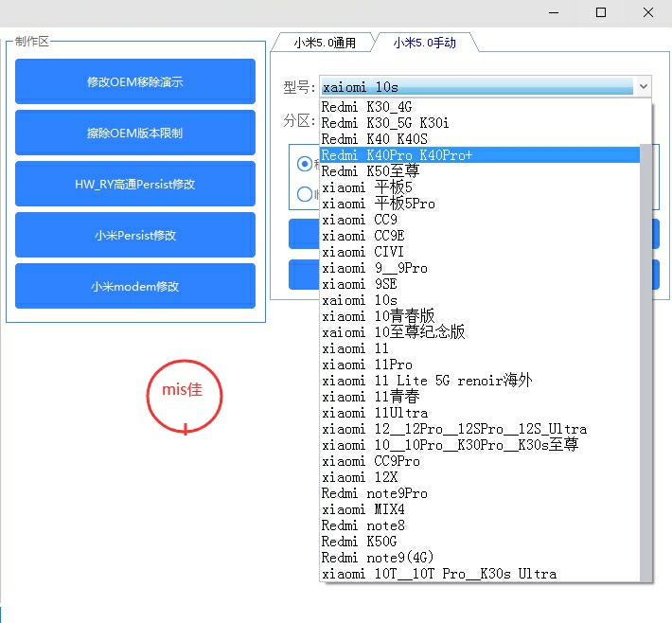Click the model list vertical scrollbar
The height and width of the screenshot is (623, 672).
[646, 360]
